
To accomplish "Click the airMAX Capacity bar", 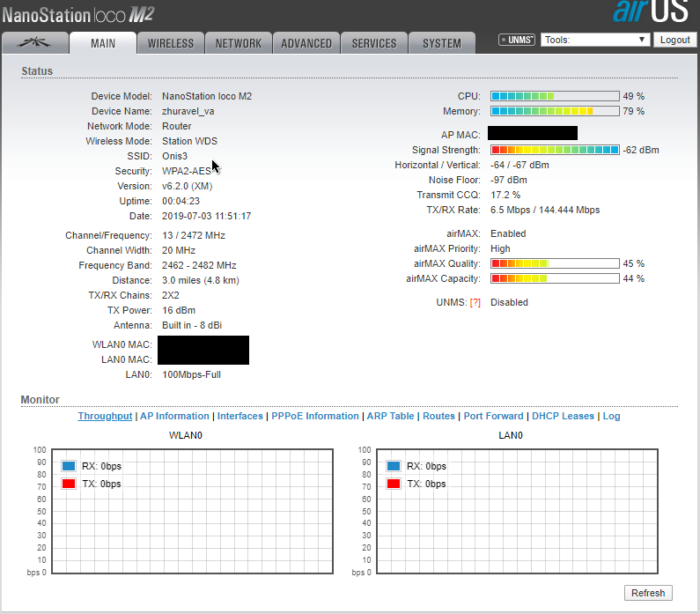I will (555, 278).
